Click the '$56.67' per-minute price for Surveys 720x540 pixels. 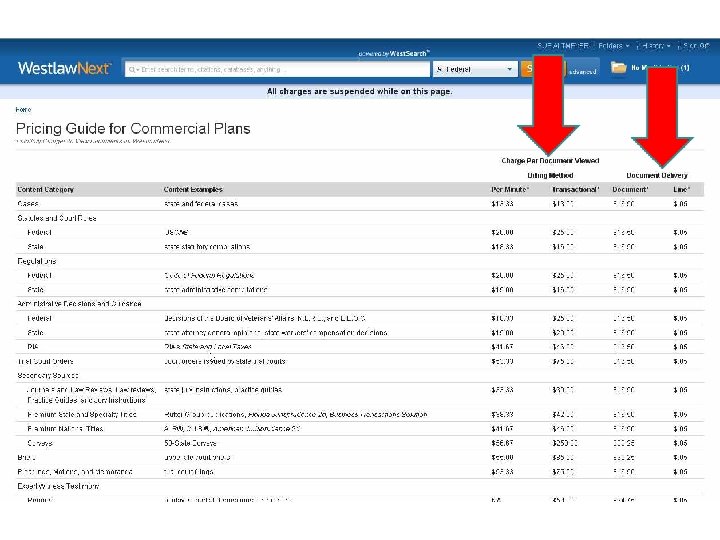[502, 443]
